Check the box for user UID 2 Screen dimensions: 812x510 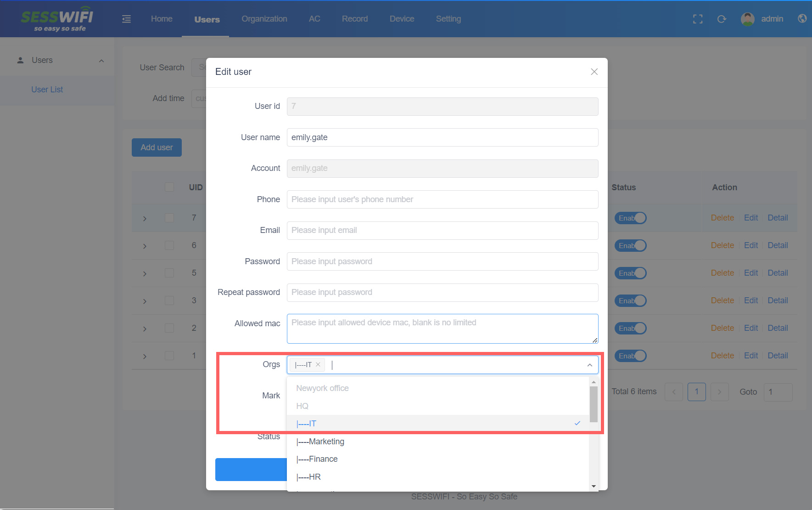coord(169,328)
